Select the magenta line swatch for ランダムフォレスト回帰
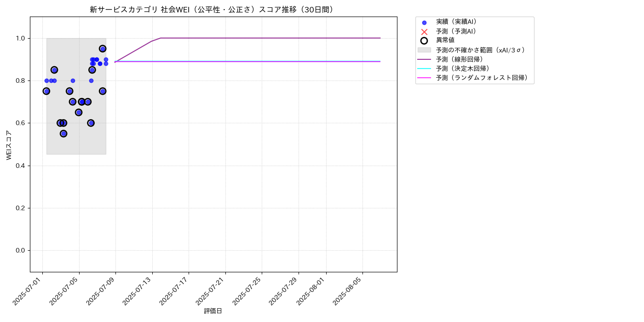644x322 pixels. 424,78
